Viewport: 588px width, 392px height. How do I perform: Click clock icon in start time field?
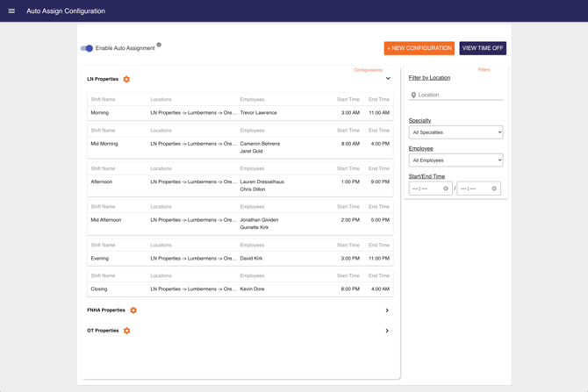[x=446, y=189]
